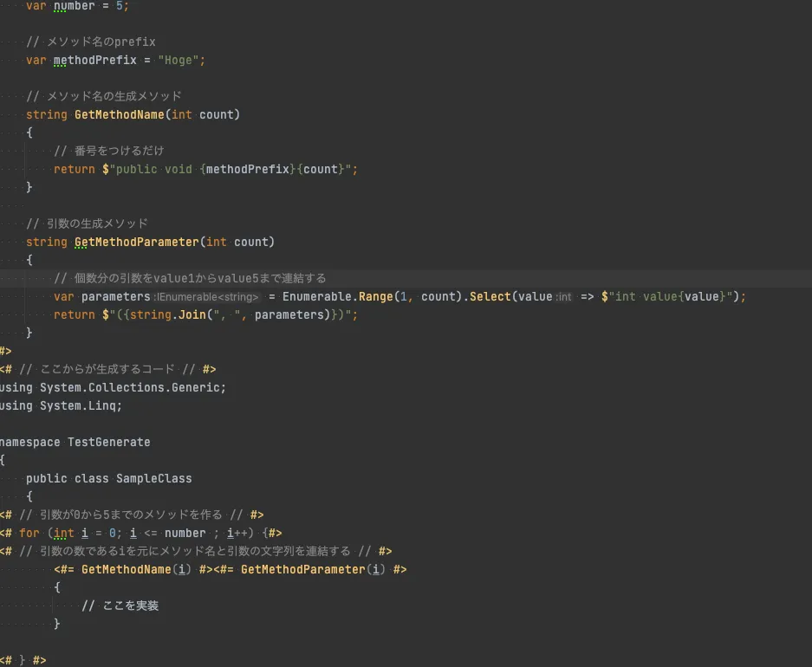Image resolution: width=812 pixels, height=667 pixels.
Task: Click the "Hoge" string literal
Action: click(180, 61)
